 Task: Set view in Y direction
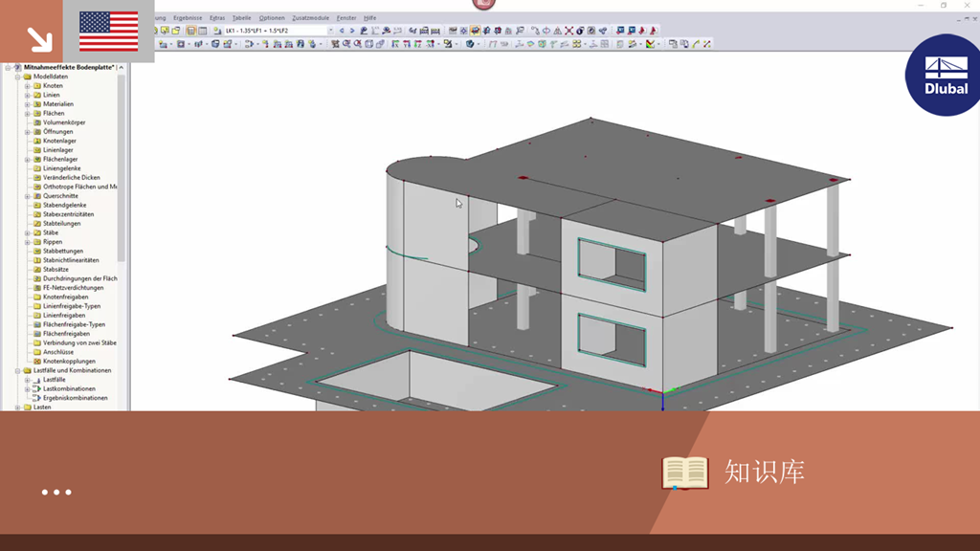(407, 44)
